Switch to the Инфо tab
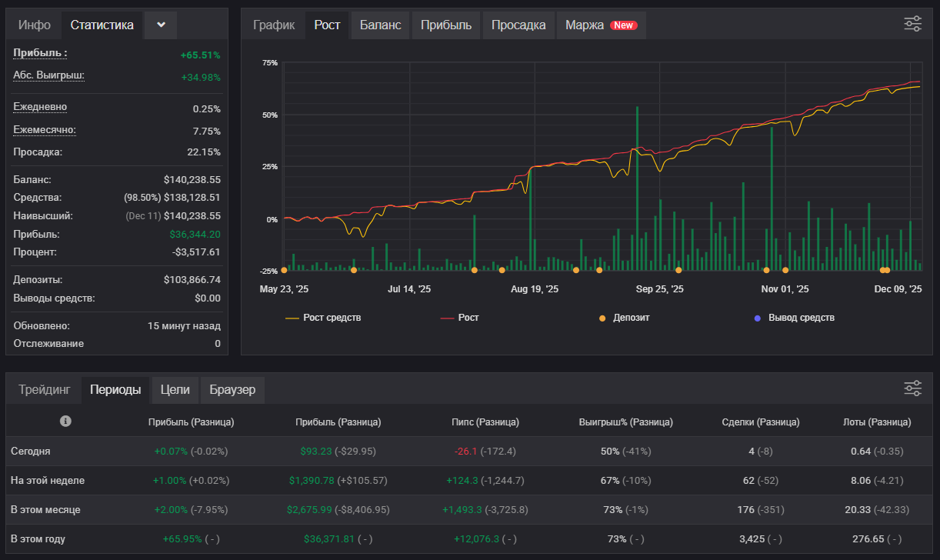This screenshot has height=560, width=940. [35, 25]
